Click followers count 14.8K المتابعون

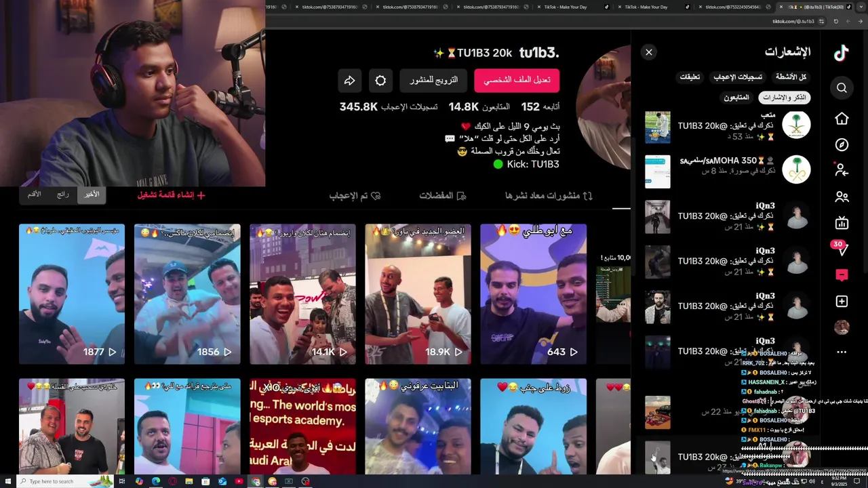[x=479, y=107]
